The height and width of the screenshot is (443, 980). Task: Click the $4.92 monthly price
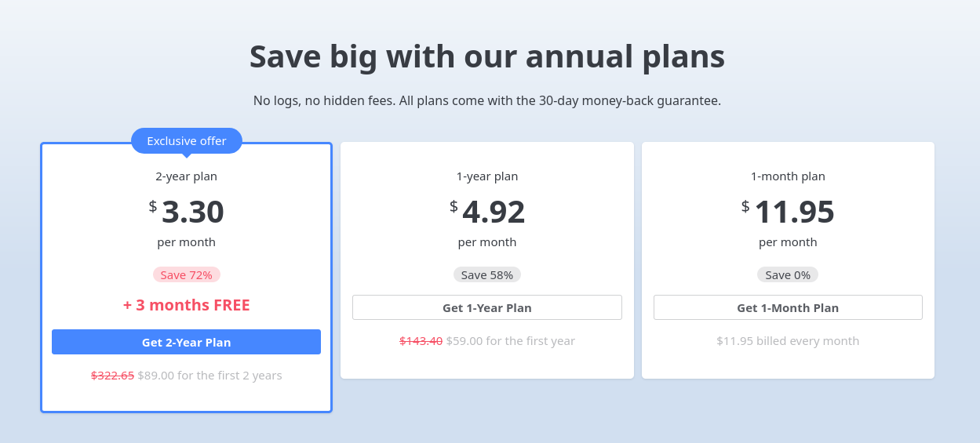[493, 212]
